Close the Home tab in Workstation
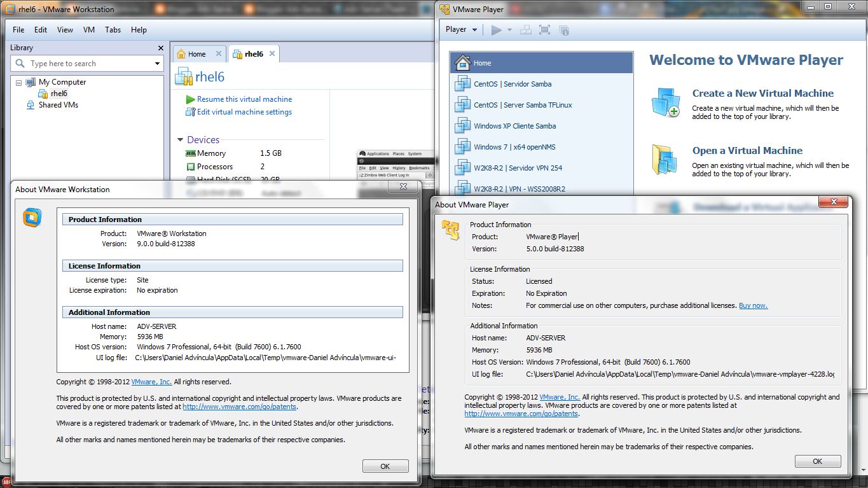This screenshot has height=488, width=868. 219,54
